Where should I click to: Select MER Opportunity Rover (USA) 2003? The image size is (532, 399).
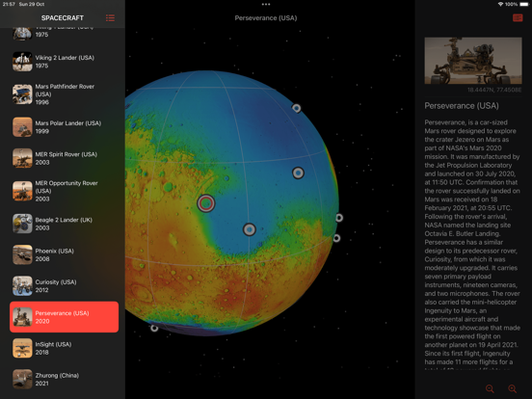(65, 191)
